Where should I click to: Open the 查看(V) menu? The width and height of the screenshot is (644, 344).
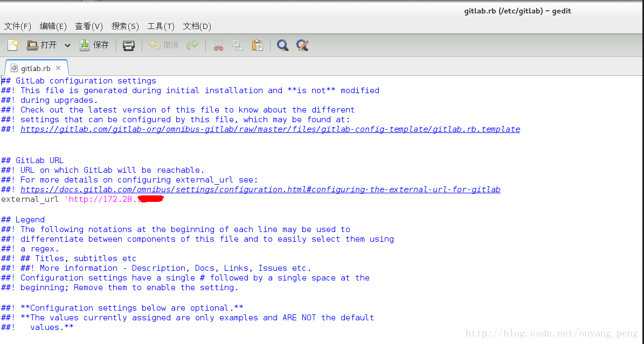pyautogui.click(x=89, y=26)
